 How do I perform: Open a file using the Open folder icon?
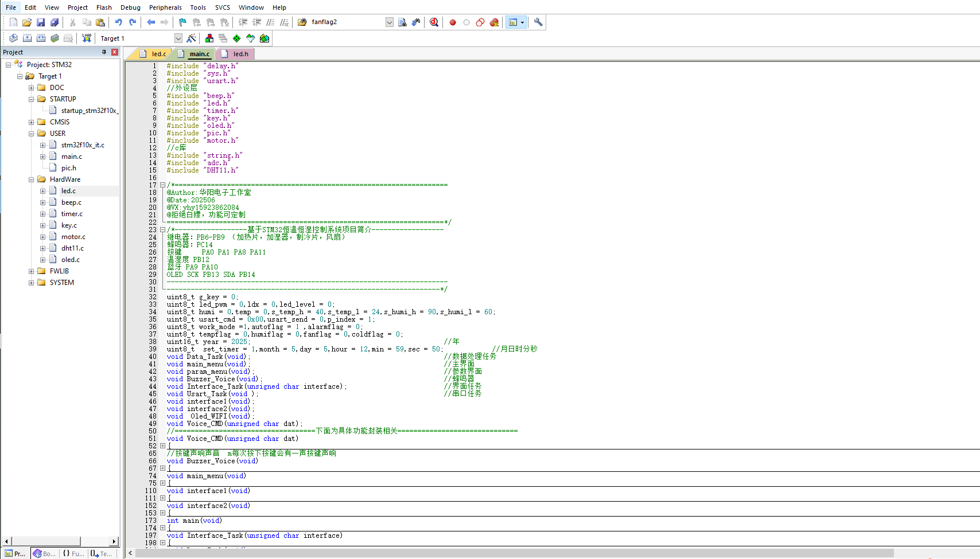[27, 22]
